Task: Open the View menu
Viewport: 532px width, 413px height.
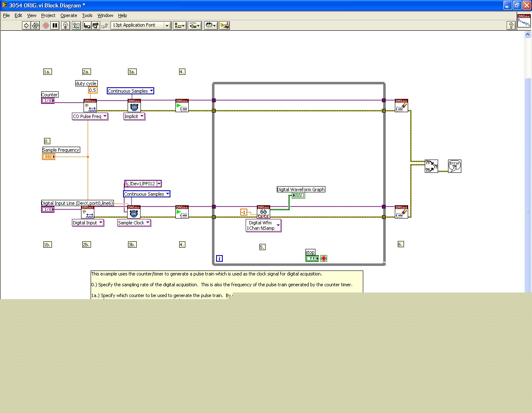Action: click(32, 15)
